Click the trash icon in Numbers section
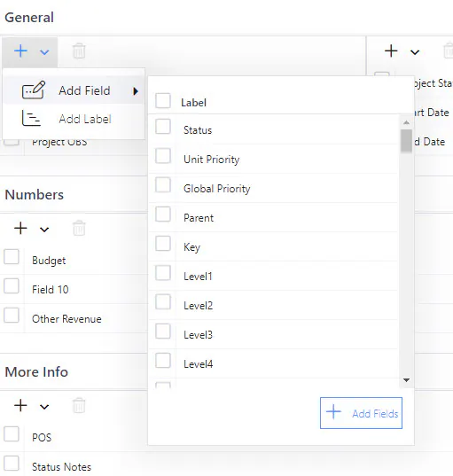 [79, 229]
